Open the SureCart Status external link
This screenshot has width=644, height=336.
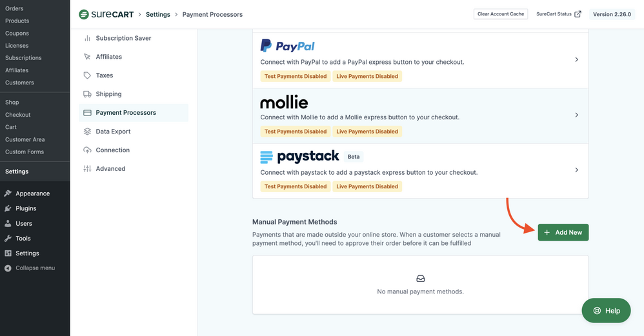[559, 14]
